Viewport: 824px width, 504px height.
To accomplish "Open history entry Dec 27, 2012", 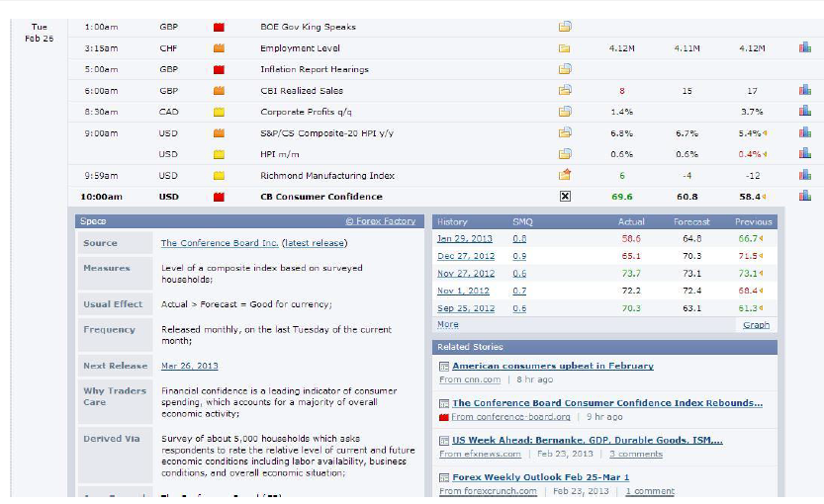I will (x=466, y=256).
